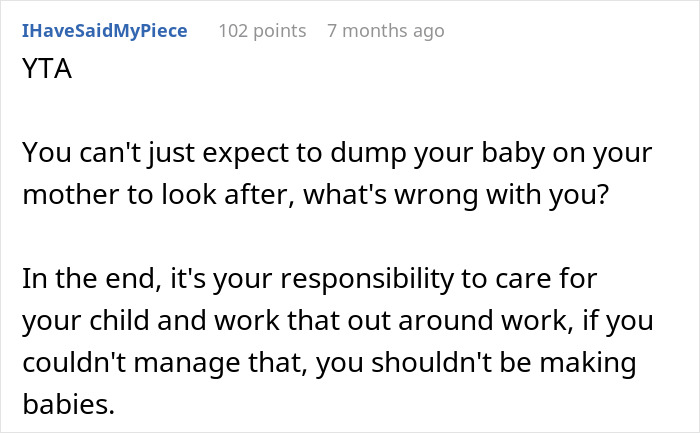Open the IHaveSaidMyPiece user profile link

click(104, 31)
